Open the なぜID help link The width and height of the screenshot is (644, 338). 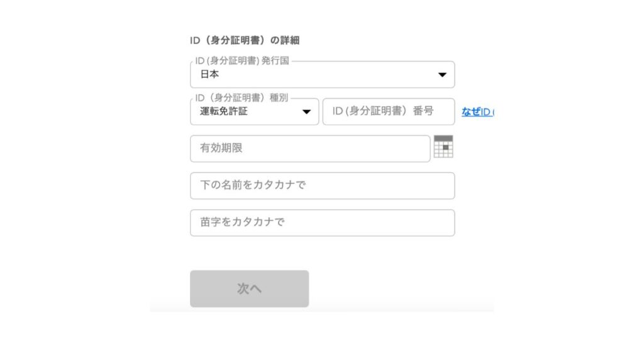pos(478,112)
